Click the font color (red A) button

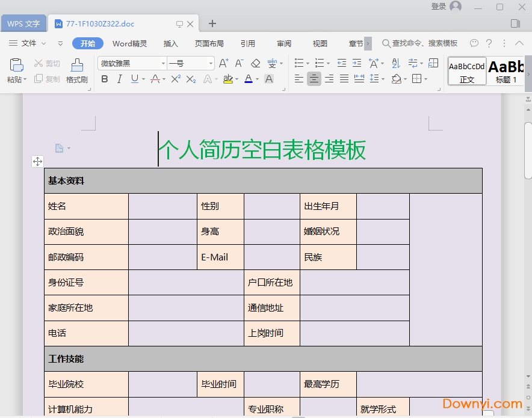point(249,79)
